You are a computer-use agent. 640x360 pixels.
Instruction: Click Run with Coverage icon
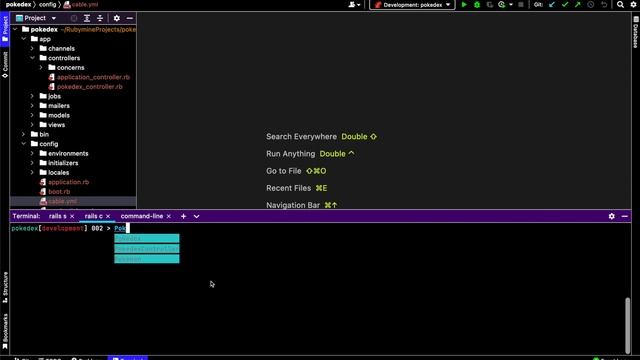[489, 5]
